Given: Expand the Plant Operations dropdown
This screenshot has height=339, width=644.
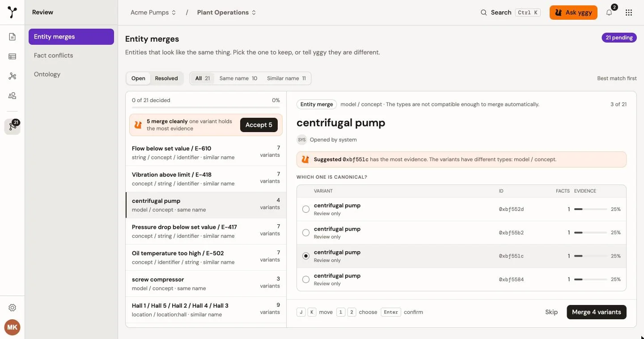Looking at the screenshot, I should pos(227,13).
